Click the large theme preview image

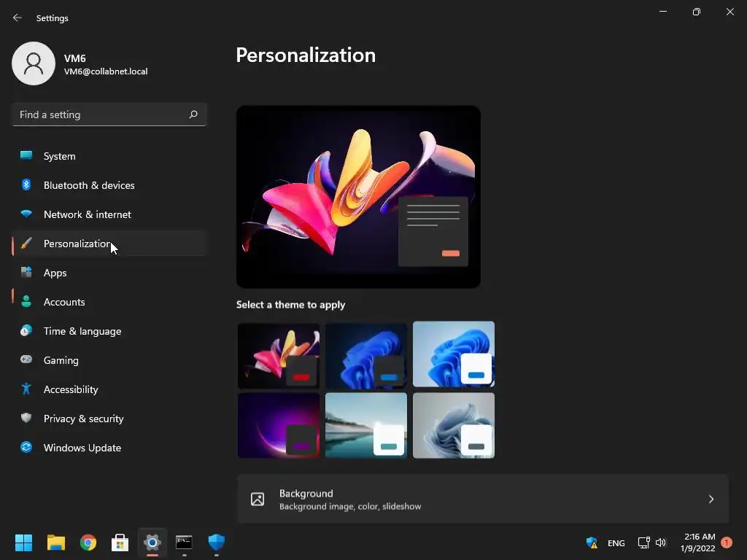(358, 197)
